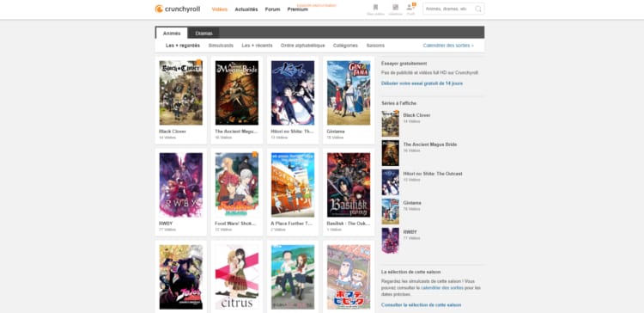
Task: Open the Calendrier des sorties link
Action: pyautogui.click(x=448, y=46)
